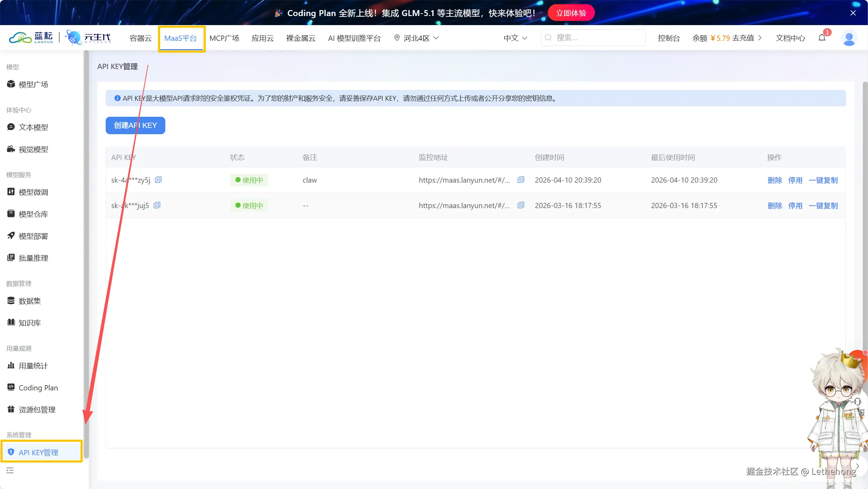This screenshot has height=489, width=868.
Task: Disable the sk-ak***juj5 key via 停用
Action: (795, 206)
